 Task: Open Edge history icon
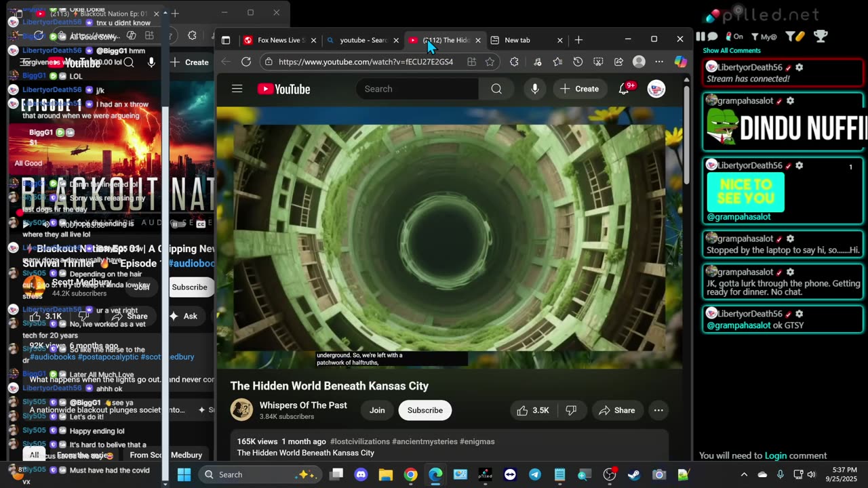tap(578, 62)
